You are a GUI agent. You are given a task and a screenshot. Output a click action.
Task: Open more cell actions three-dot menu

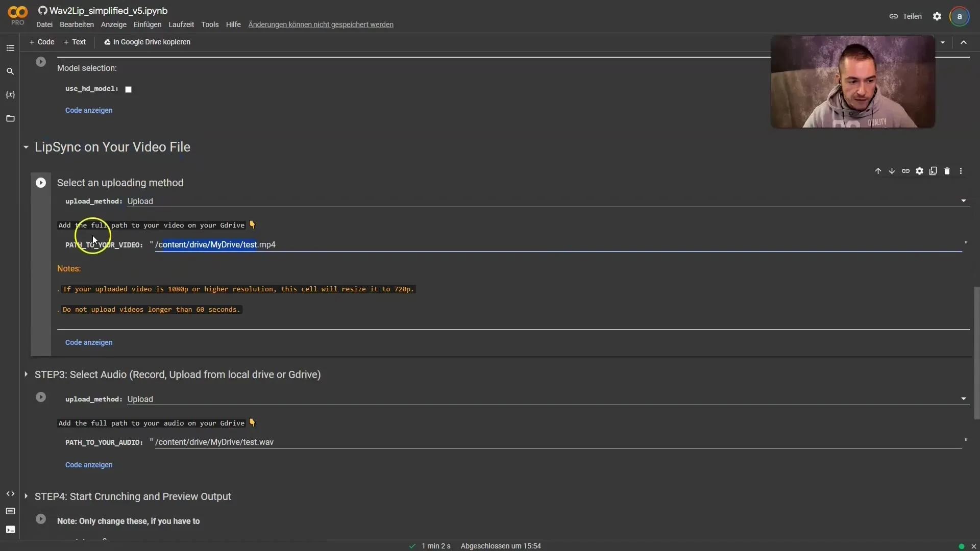[961, 171]
